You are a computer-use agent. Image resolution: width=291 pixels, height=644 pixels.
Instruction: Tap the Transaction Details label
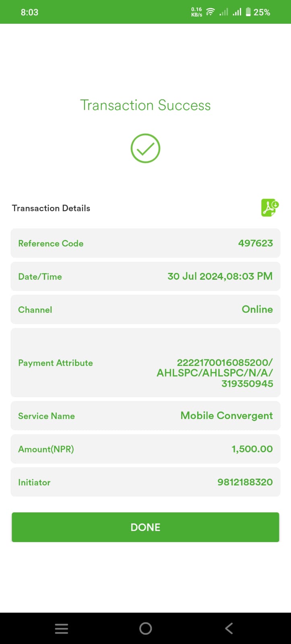click(51, 208)
